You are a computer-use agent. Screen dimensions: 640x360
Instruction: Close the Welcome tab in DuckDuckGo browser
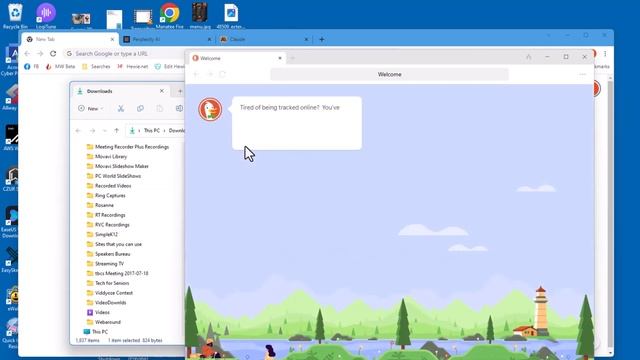[x=280, y=58]
